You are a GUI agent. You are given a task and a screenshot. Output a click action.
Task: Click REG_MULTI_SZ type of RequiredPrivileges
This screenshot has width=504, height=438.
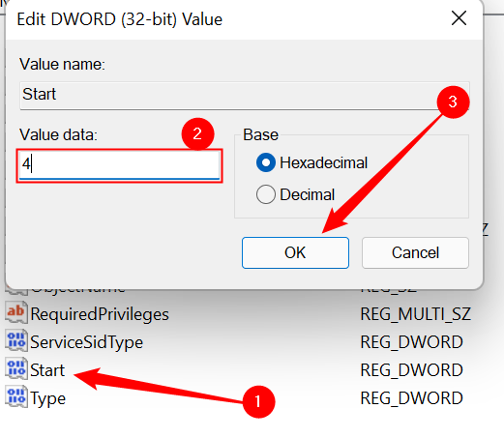click(x=415, y=314)
